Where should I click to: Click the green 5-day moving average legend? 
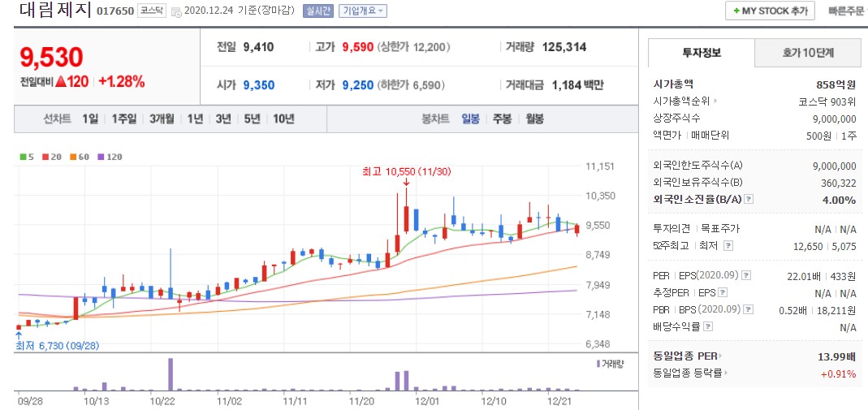coord(26,158)
